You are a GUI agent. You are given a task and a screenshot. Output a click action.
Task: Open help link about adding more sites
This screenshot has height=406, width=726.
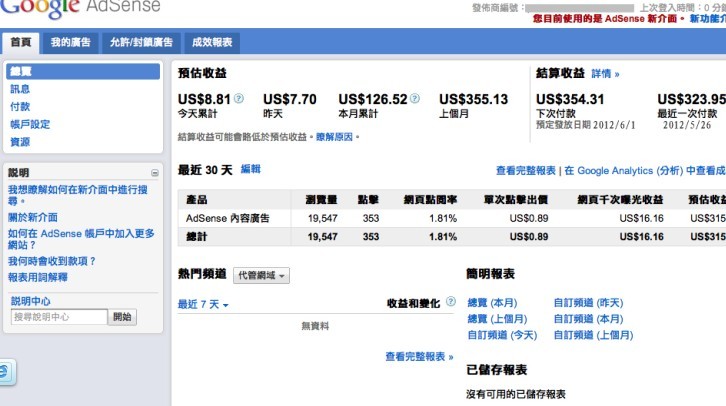pos(81,239)
